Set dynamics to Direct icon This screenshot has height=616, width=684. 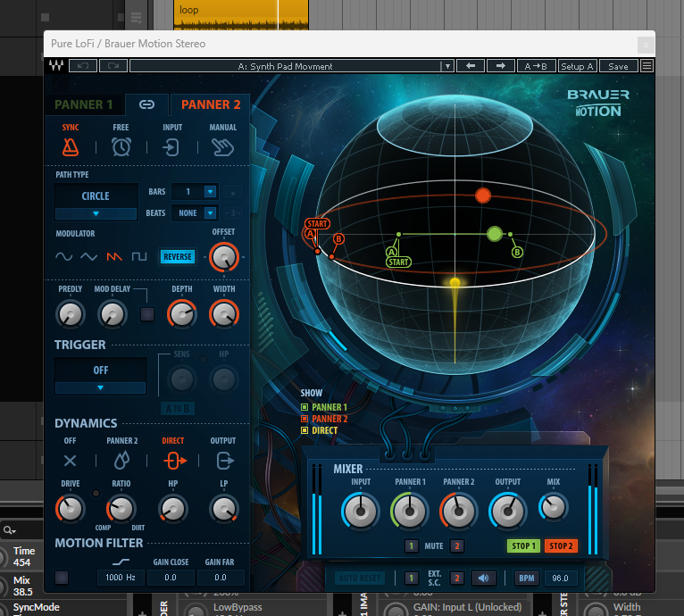click(174, 461)
